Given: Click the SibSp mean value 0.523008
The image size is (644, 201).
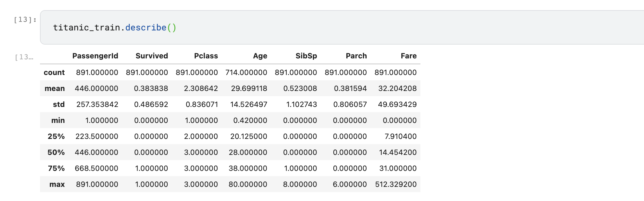Looking at the screenshot, I should 300,89.
